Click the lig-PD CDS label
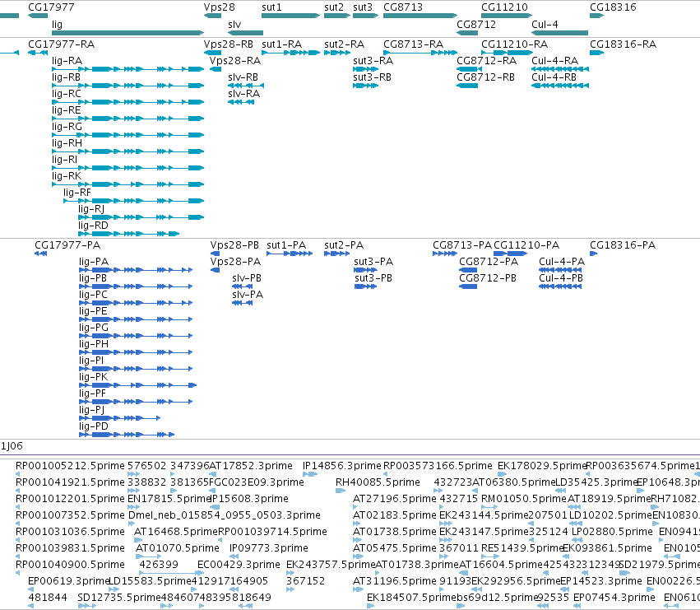Viewport: 700px width, 610px height. [93, 426]
